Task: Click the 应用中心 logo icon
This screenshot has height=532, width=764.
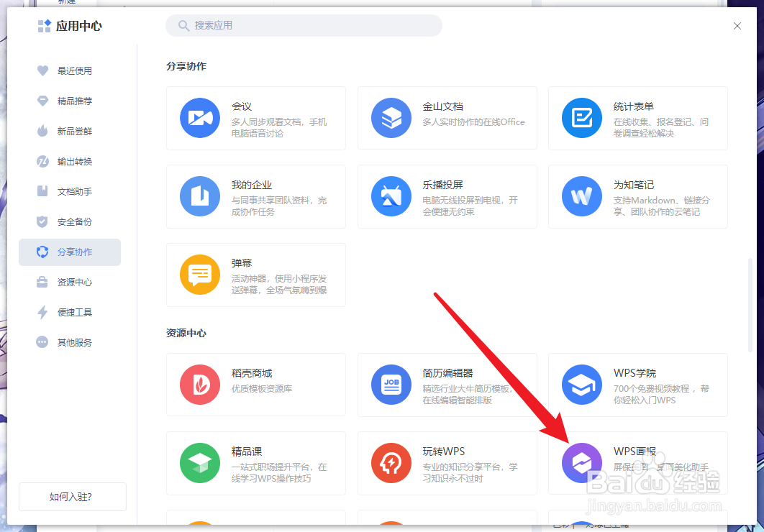Action: (45, 26)
